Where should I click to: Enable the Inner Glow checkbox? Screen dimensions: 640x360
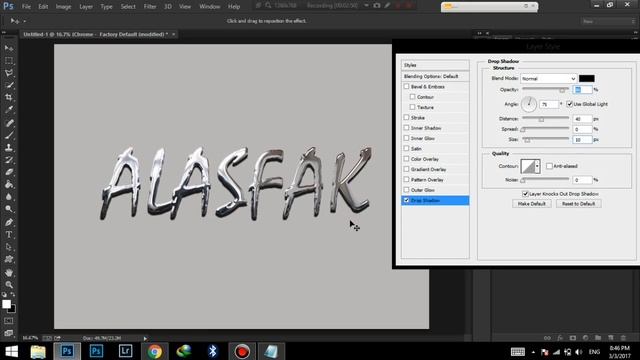(406, 138)
